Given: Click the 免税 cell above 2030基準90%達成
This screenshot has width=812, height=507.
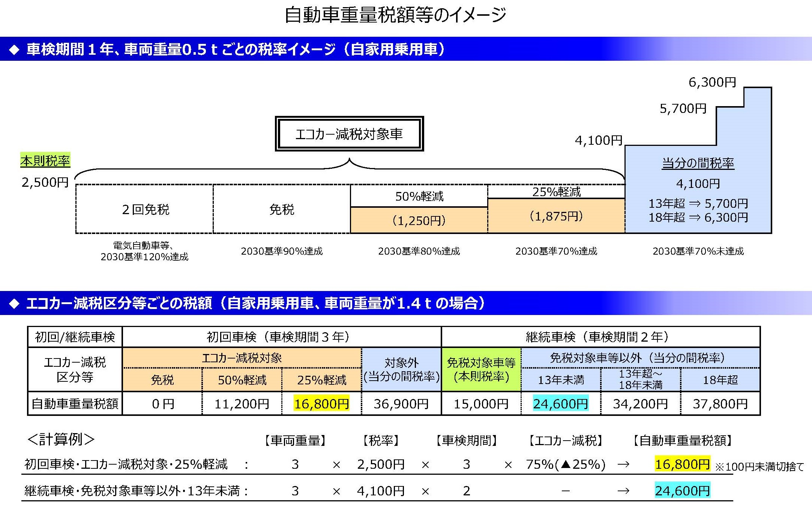Looking at the screenshot, I should click(282, 209).
